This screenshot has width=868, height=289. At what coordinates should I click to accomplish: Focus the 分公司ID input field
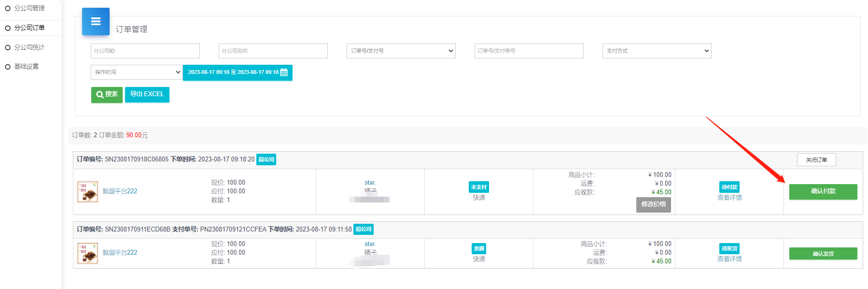tap(145, 51)
